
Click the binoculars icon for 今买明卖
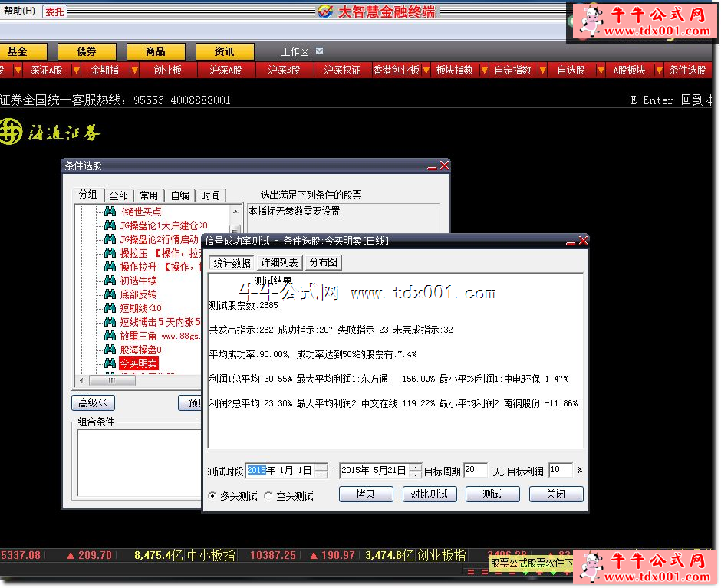[x=110, y=363]
